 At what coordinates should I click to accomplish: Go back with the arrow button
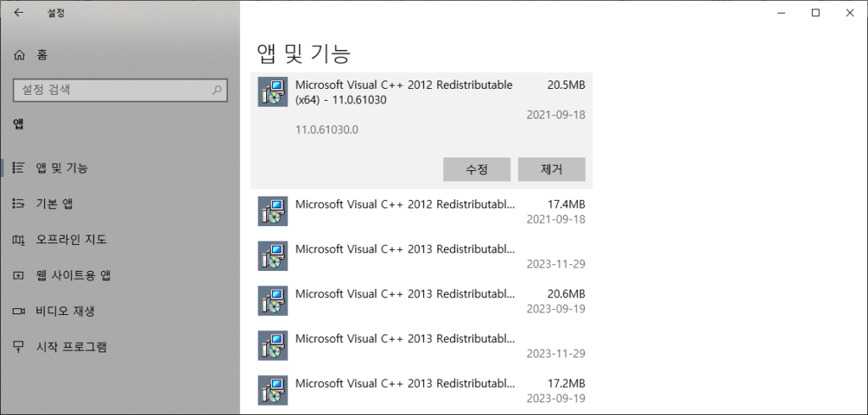click(x=19, y=13)
